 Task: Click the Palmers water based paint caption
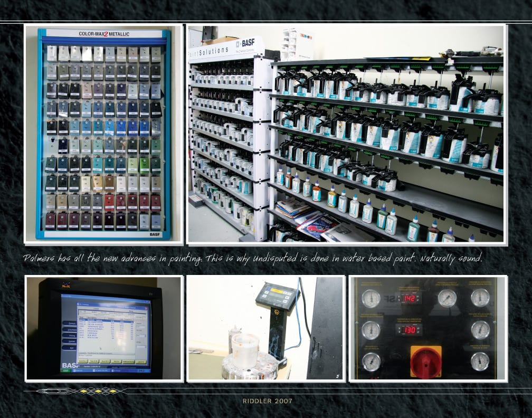(x=253, y=259)
